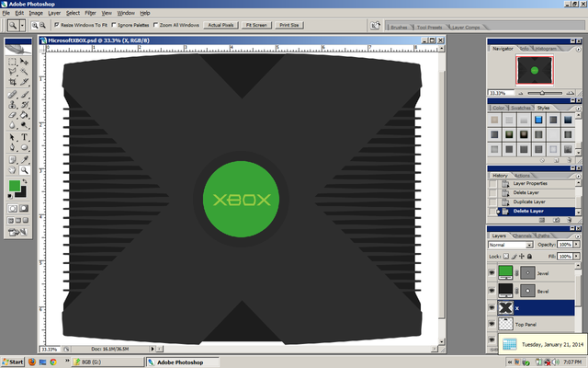Click the Zoom tool in toolbox
This screenshot has height=368, width=588.
25,170
